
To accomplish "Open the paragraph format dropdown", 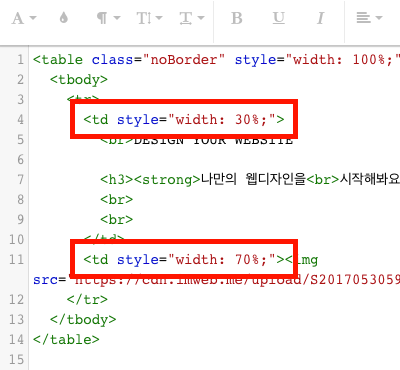I will pos(108,18).
